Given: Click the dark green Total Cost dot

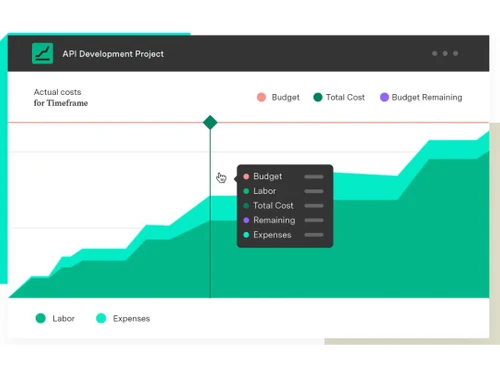Looking at the screenshot, I should click(318, 97).
